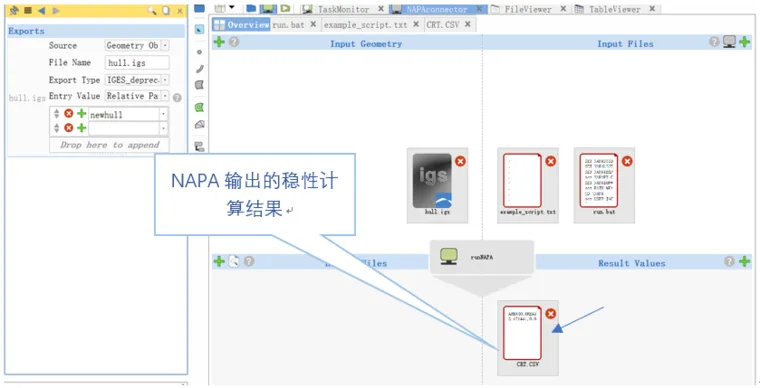Open search via the magnifier in the yellow header
This screenshot has height=388, width=760.
152,10
